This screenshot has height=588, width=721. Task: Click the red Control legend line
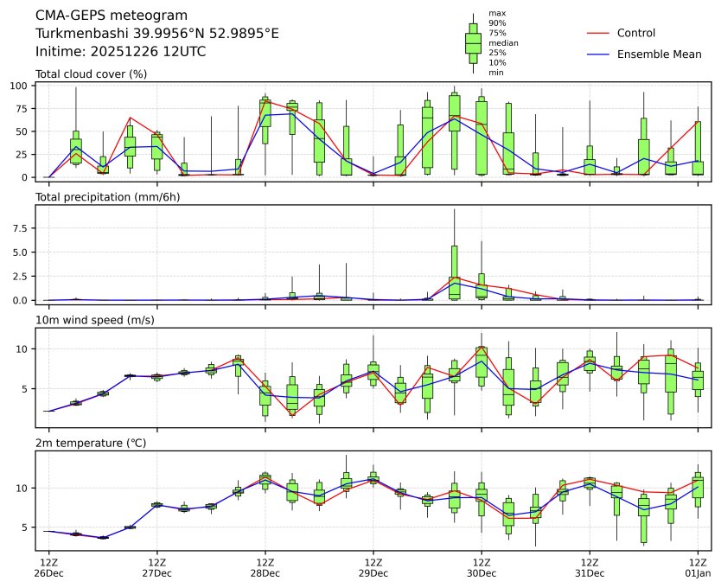(x=599, y=33)
